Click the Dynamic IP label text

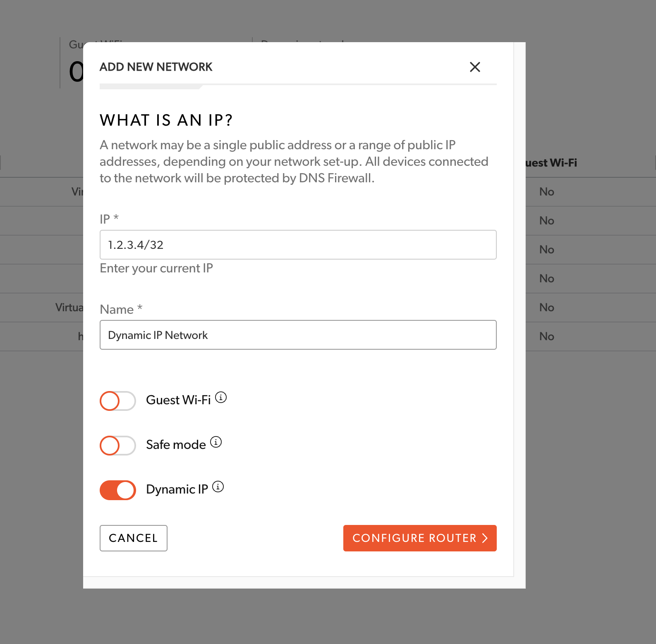pos(177,489)
